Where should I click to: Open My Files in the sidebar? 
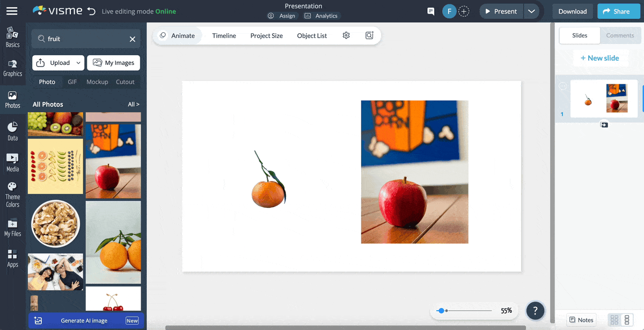pyautogui.click(x=13, y=228)
